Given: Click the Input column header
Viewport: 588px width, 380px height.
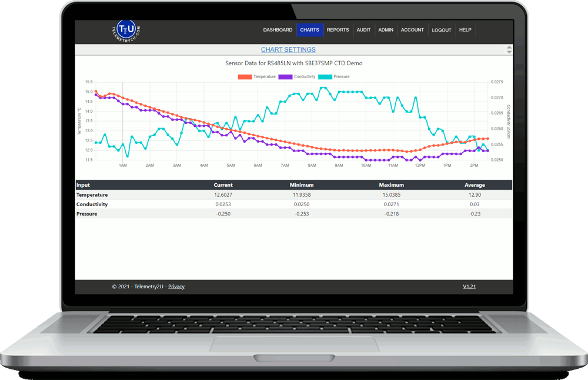Looking at the screenshot, I should 83,185.
